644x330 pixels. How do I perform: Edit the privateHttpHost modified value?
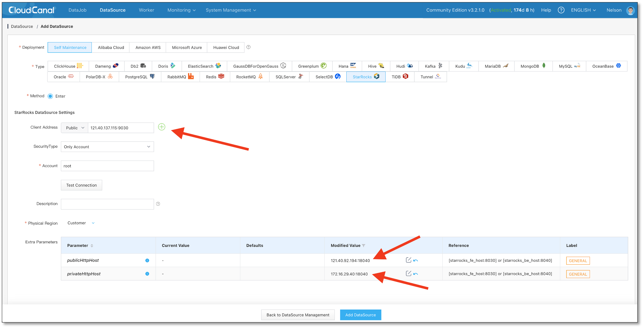[408, 273]
